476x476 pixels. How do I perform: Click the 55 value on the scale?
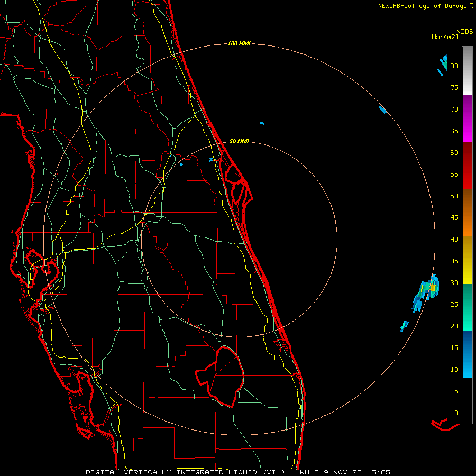coord(454,174)
